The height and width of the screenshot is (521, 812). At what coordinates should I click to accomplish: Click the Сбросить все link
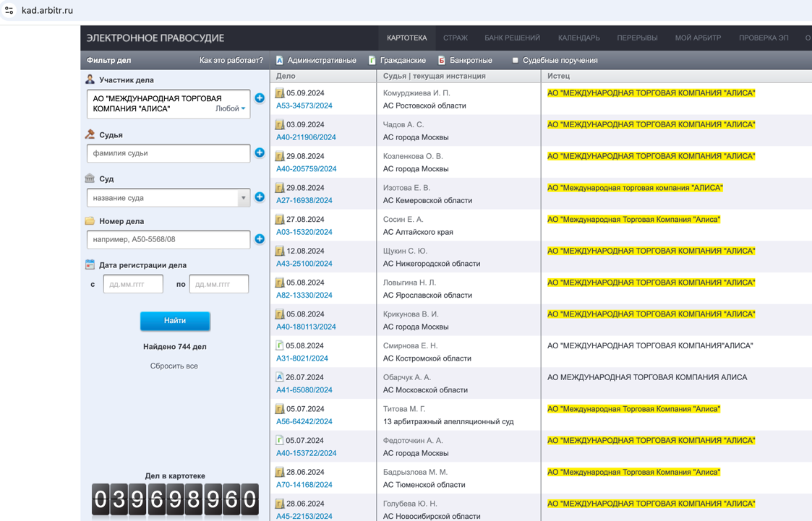click(x=174, y=366)
